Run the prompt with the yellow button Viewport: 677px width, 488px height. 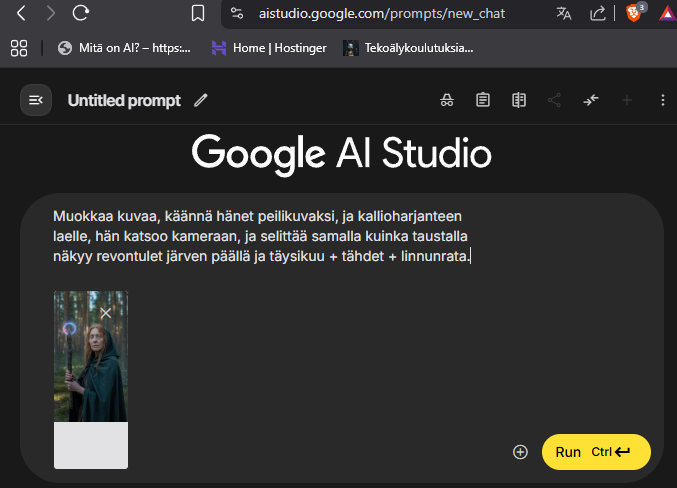coord(596,452)
